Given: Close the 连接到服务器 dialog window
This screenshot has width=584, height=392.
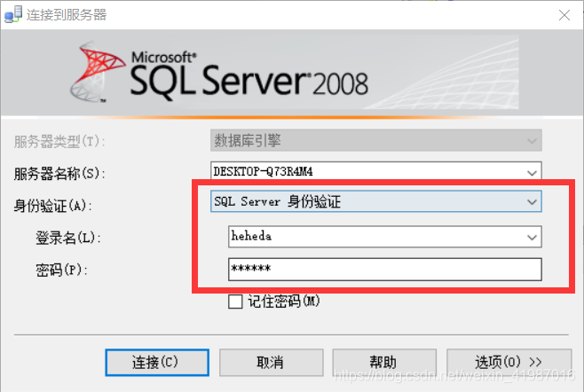Looking at the screenshot, I should pyautogui.click(x=564, y=15).
